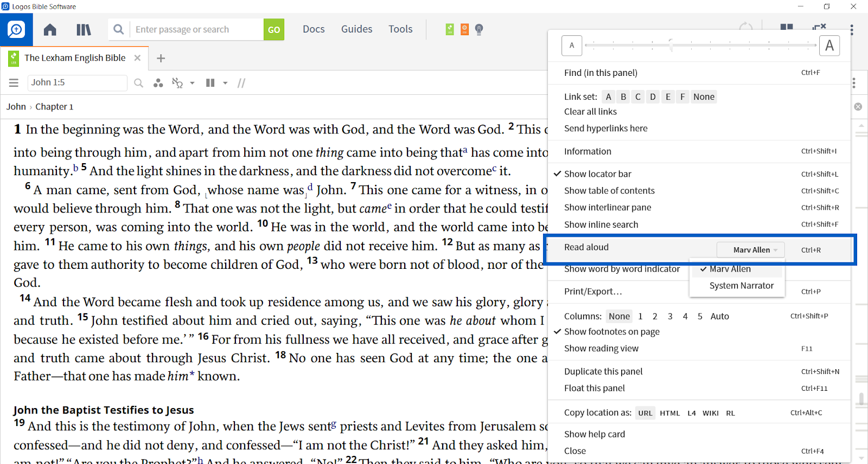Close The Lexham English Bible tab
868x464 pixels.
point(137,58)
